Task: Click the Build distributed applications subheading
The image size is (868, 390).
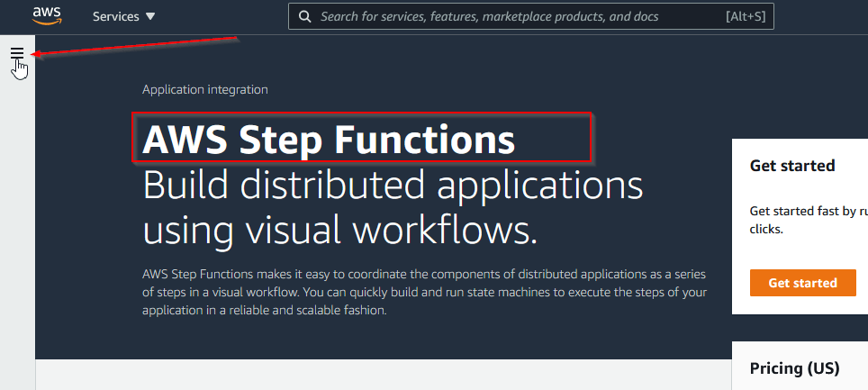Action: [x=393, y=186]
